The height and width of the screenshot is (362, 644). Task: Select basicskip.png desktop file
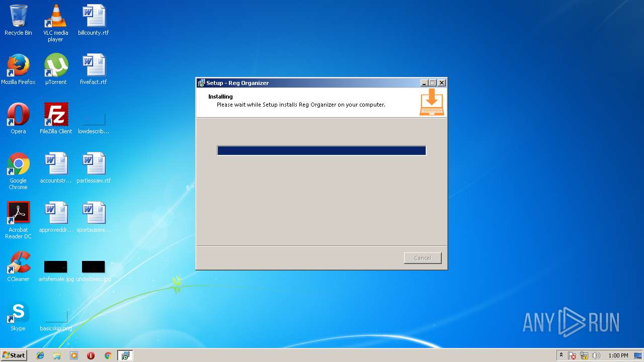click(x=56, y=321)
